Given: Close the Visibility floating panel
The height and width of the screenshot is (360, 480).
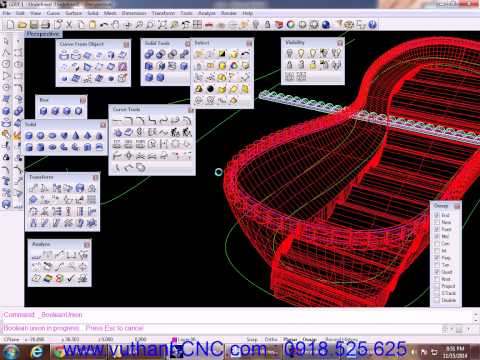Looking at the screenshot, I should 340,43.
